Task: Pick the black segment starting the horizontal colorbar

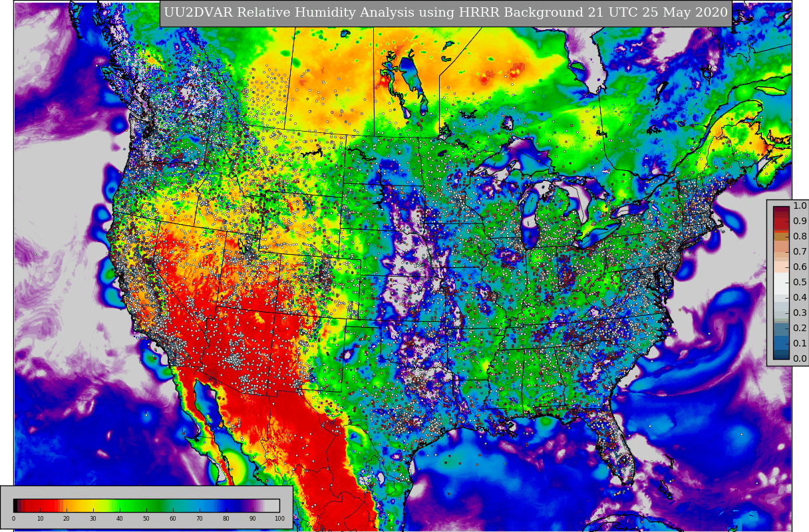Action: pos(15,505)
